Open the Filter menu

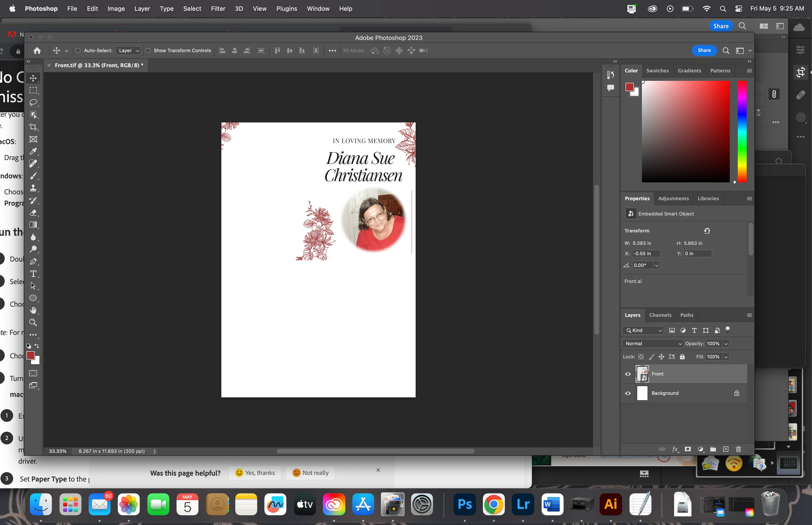point(218,8)
